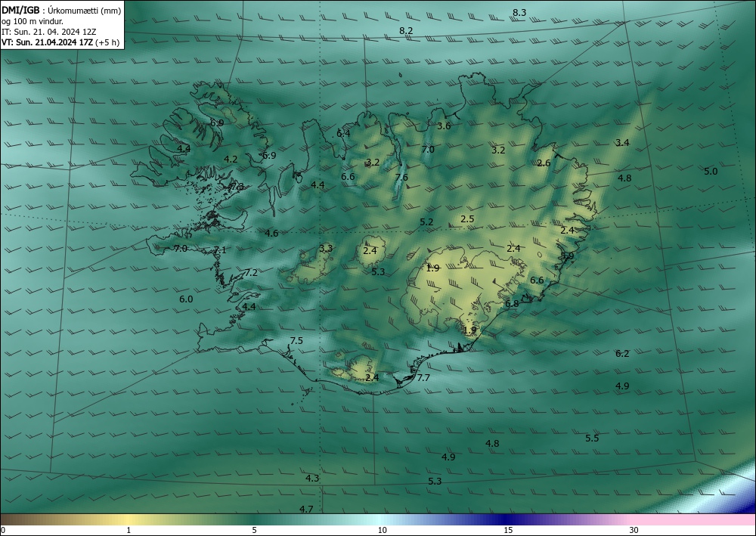Click the 7.7 value label
The height and width of the screenshot is (536, 756).
(423, 378)
